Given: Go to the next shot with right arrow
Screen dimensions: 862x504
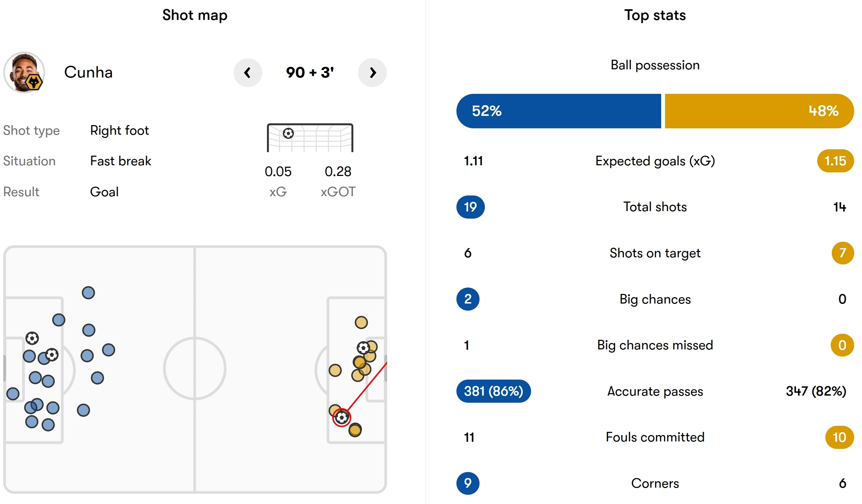Looking at the screenshot, I should (372, 73).
